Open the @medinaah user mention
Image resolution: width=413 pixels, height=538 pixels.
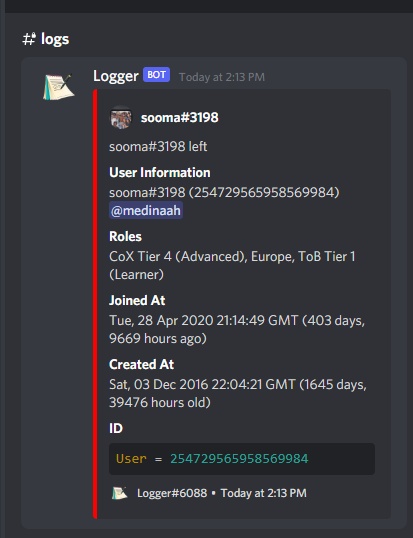tap(146, 210)
